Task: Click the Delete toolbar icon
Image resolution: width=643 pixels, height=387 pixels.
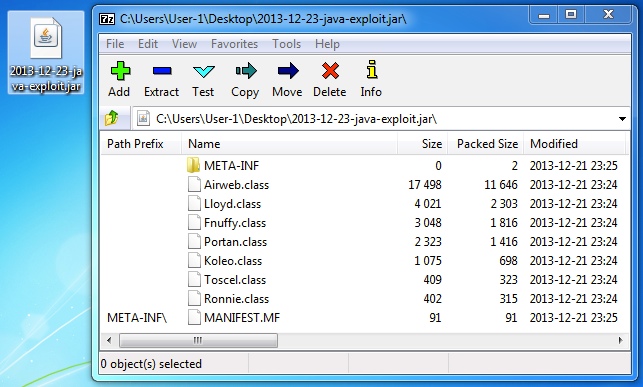Action: (x=330, y=71)
